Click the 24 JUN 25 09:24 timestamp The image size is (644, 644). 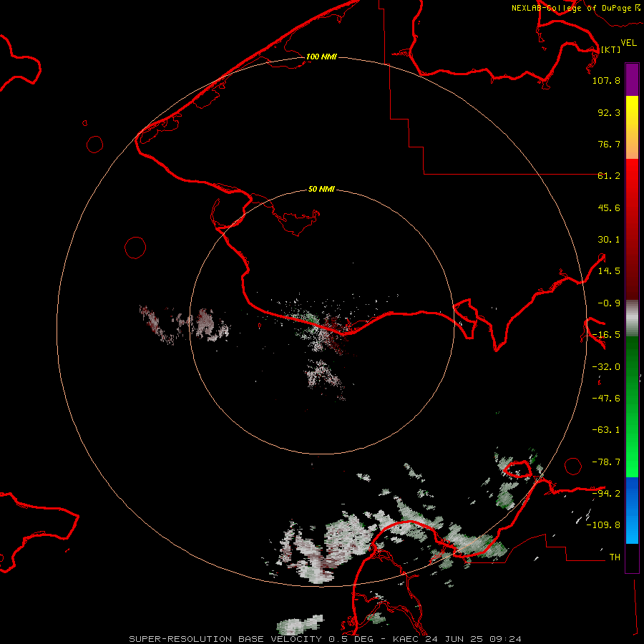(474, 639)
